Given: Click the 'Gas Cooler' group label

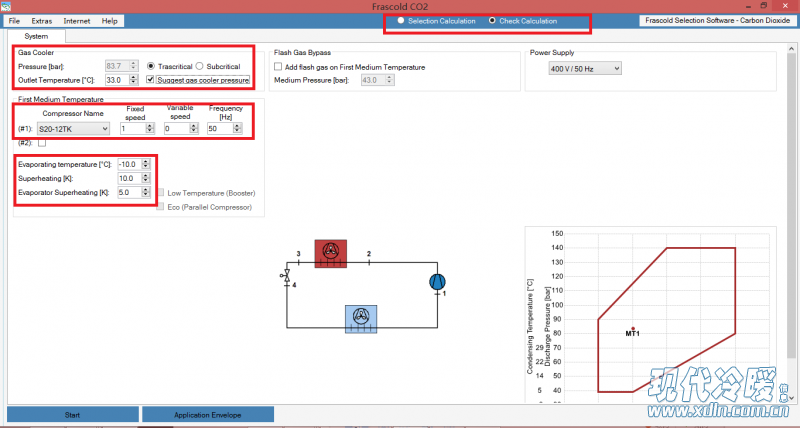Looking at the screenshot, I should tap(36, 53).
